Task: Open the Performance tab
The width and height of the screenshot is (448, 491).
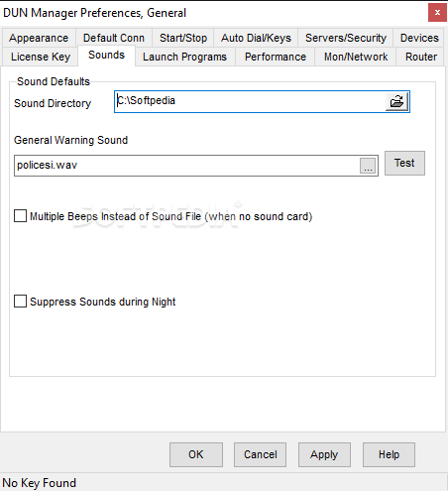Action: pos(276,57)
